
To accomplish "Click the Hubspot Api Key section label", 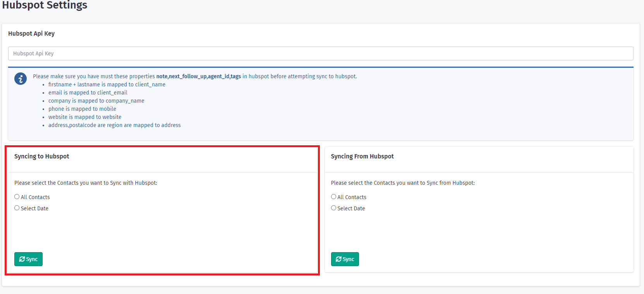I will [31, 34].
